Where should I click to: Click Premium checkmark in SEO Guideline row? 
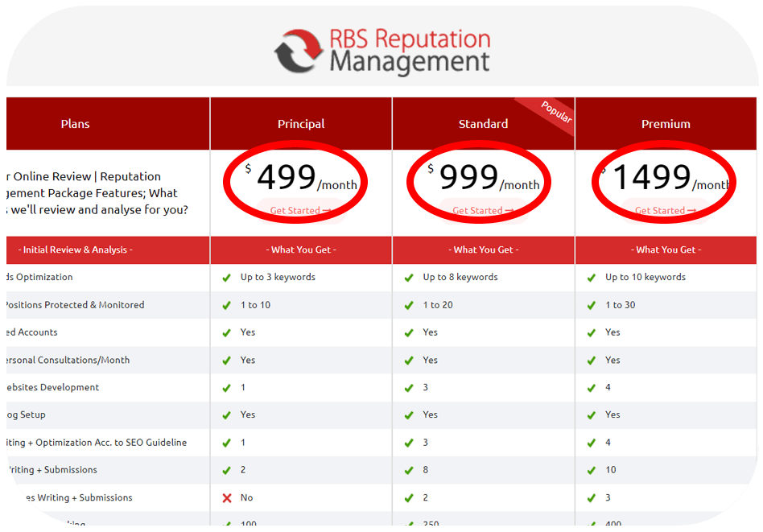point(592,443)
